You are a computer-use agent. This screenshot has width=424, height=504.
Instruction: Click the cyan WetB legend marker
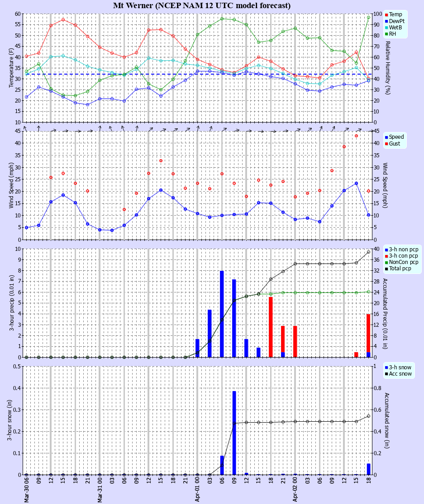pyautogui.click(x=386, y=27)
